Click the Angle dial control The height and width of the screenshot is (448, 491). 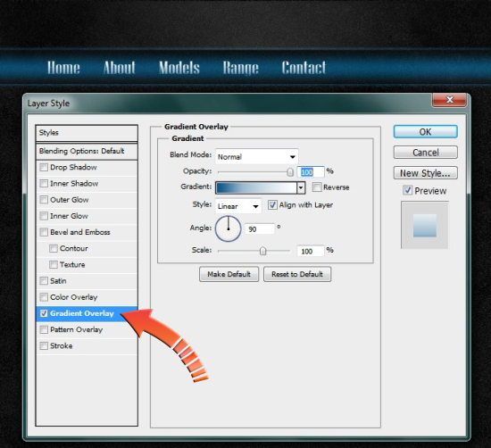point(229,228)
